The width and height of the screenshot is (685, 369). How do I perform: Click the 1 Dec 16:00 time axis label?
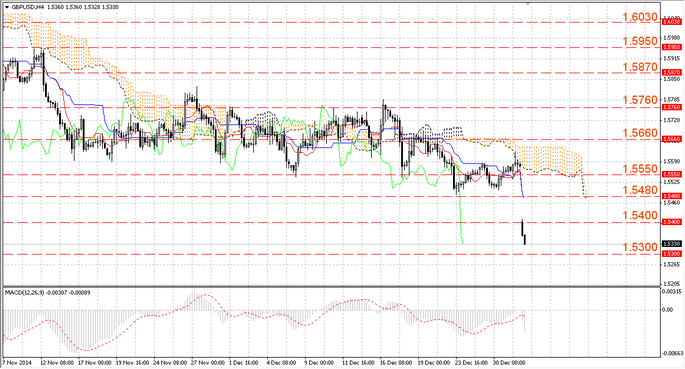click(x=243, y=363)
